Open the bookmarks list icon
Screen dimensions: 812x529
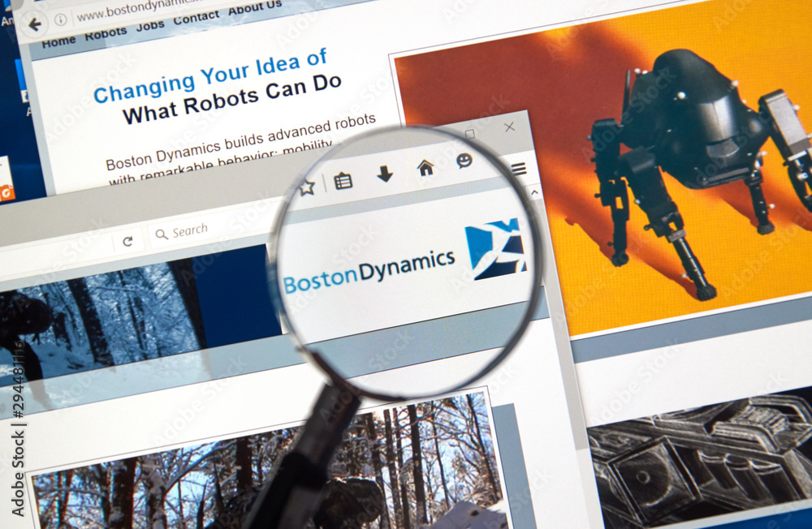(x=343, y=181)
